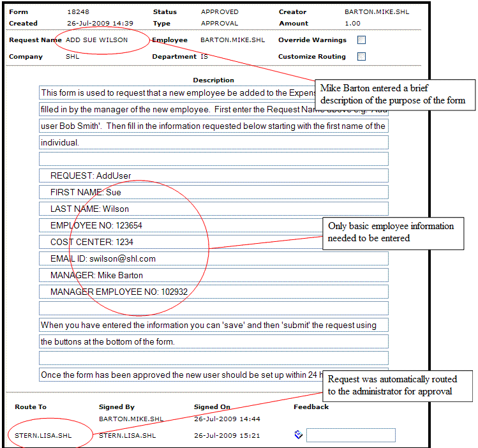
Task: Click BARTON.MIKE.SHL under Signed By
Action: pos(131,419)
